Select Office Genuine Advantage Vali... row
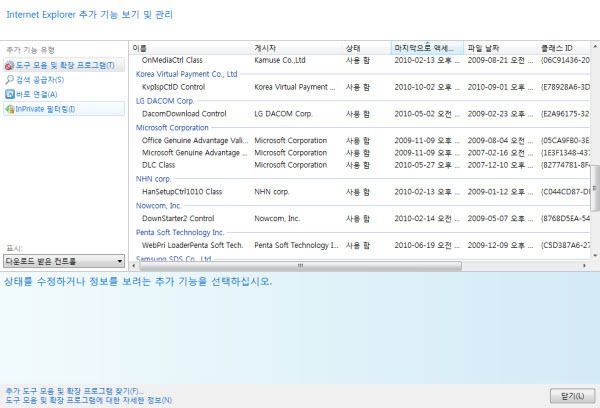The image size is (600, 408). [360, 140]
